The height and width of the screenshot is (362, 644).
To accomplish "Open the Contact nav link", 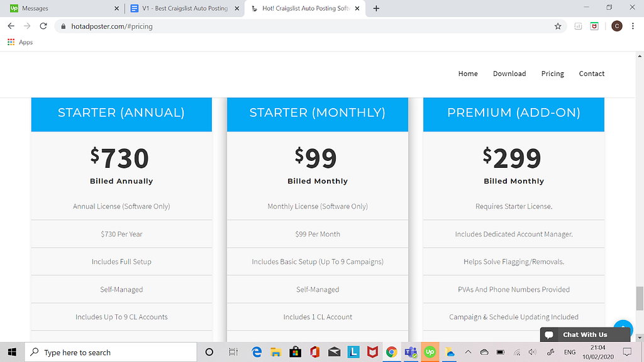I will (591, 74).
